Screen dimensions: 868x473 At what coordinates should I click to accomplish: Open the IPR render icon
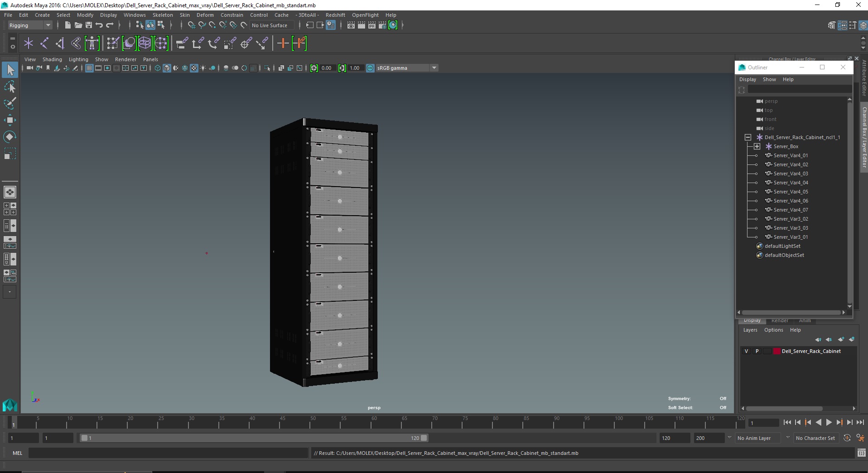pos(371,25)
